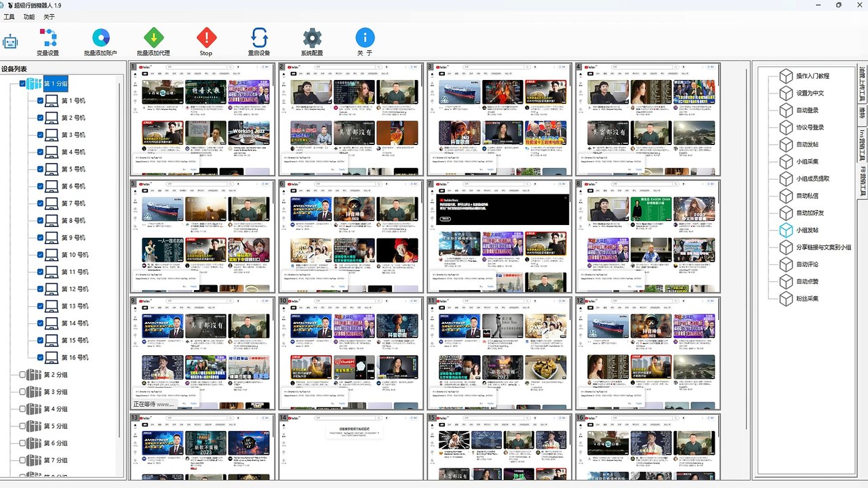This screenshot has height=488, width=868.
Task: Click 批量添加账户 toolbar icon
Action: (100, 37)
